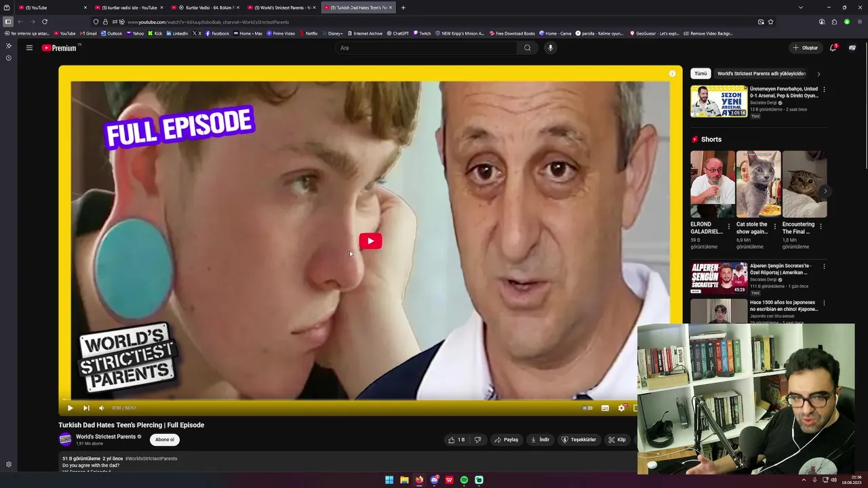Play the video from the player controls

[x=70, y=408]
